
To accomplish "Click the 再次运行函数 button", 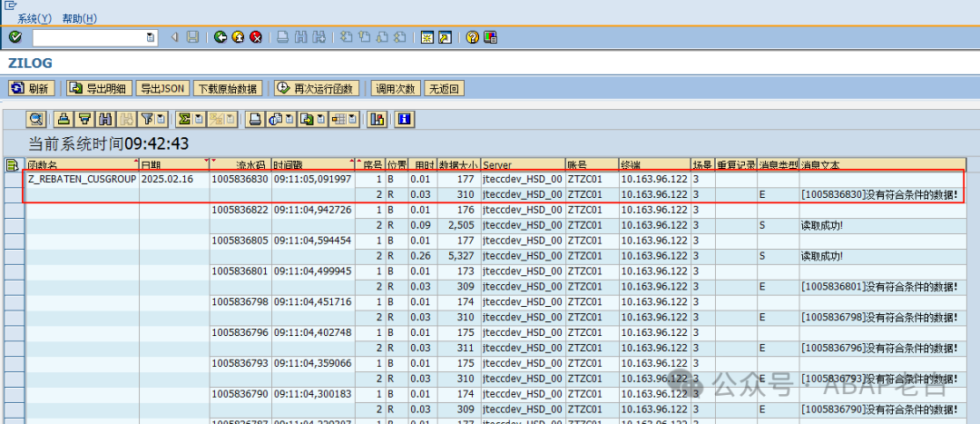I will tap(317, 89).
